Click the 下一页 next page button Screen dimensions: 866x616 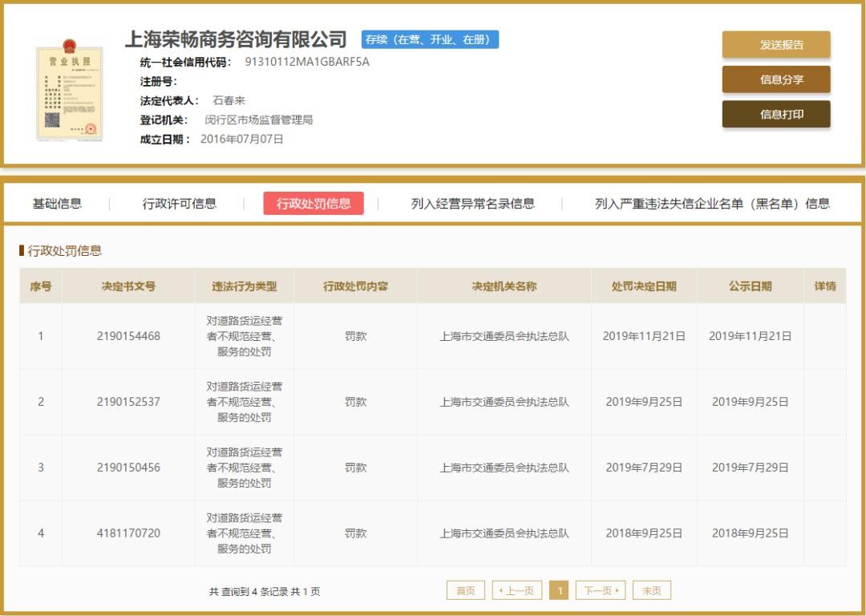pos(601,590)
